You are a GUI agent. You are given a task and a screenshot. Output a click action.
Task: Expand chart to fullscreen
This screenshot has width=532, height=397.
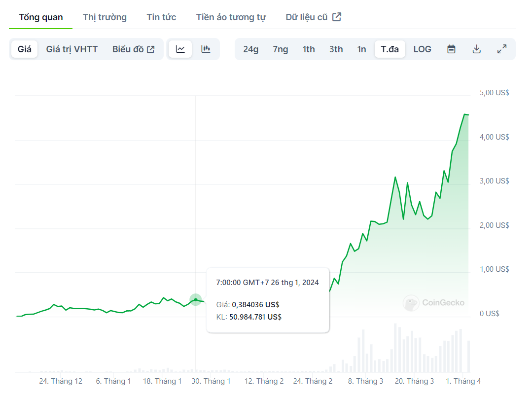pos(502,49)
